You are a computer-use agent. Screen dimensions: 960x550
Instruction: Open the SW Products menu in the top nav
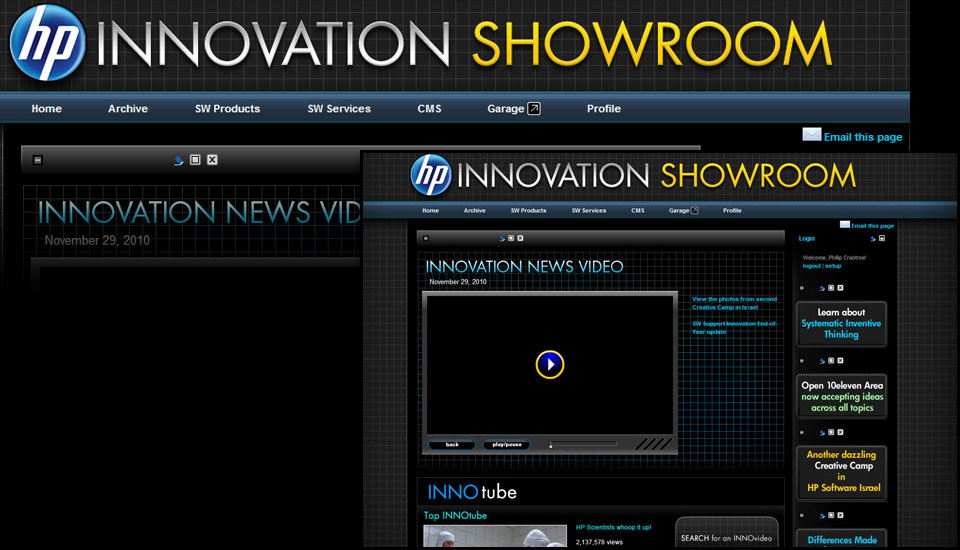(x=227, y=109)
